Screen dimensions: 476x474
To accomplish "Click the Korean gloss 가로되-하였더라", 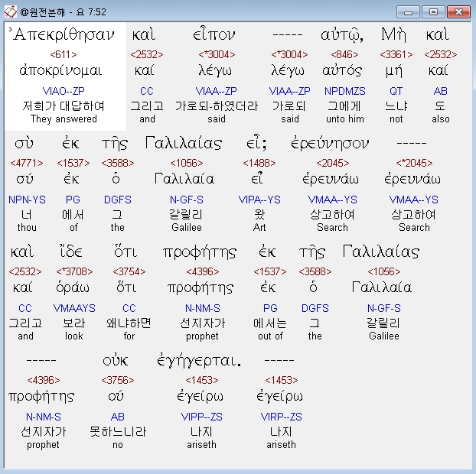I will pyautogui.click(x=217, y=106).
